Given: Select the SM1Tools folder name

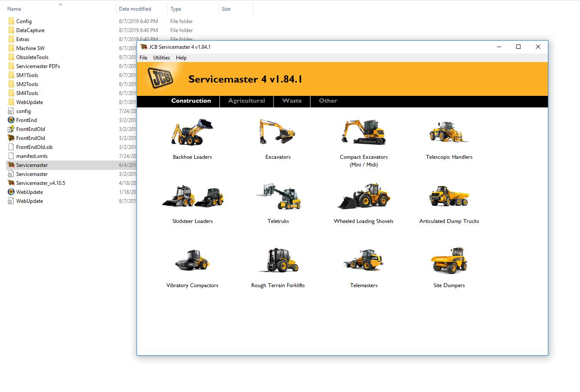Looking at the screenshot, I should click(x=27, y=75).
